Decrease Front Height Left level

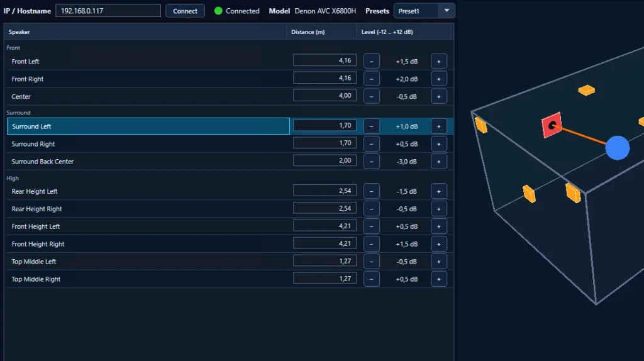click(x=371, y=226)
